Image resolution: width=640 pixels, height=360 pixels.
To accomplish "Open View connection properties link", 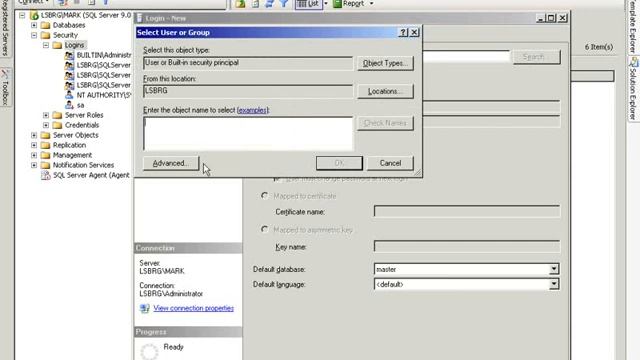I will tap(193, 308).
